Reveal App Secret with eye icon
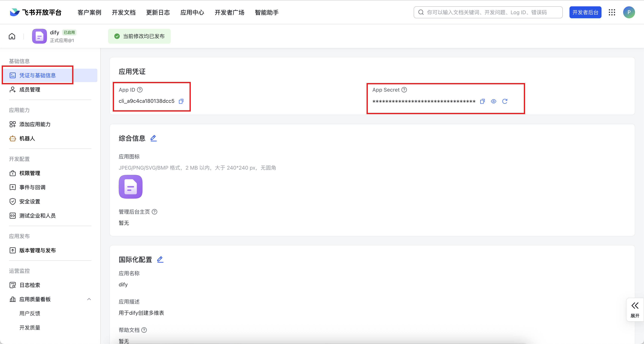This screenshot has width=644, height=344. (x=493, y=101)
